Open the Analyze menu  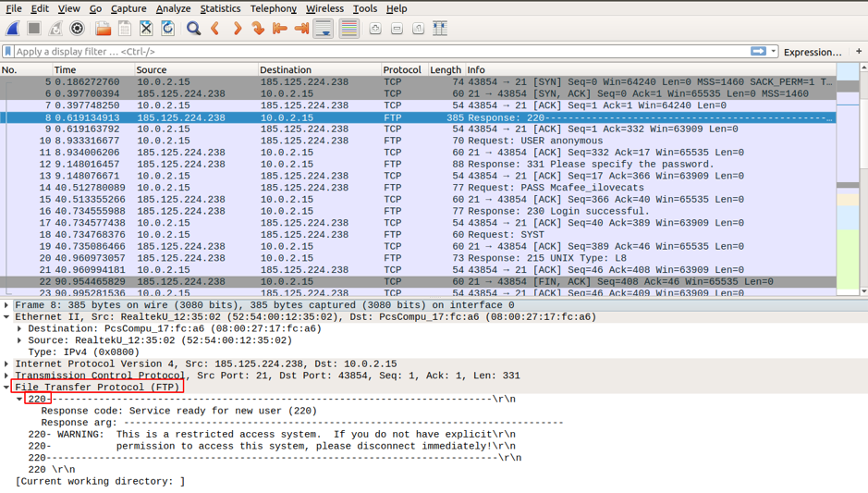point(173,8)
